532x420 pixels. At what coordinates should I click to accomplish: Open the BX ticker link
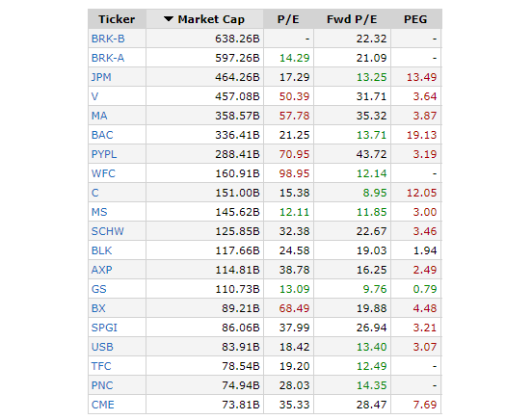98,308
